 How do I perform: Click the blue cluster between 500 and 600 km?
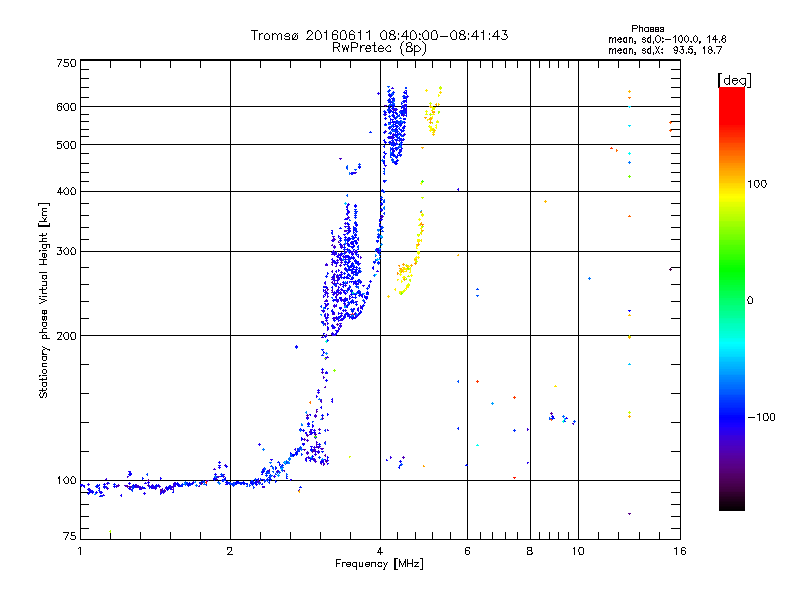[x=395, y=125]
